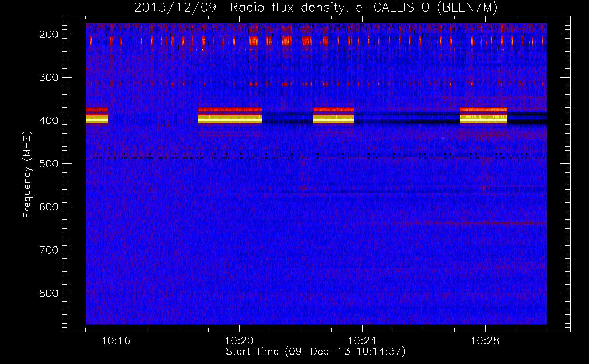This screenshot has height=364, width=589.
Task: Click the 800 frequency tick label
Action: (x=49, y=293)
